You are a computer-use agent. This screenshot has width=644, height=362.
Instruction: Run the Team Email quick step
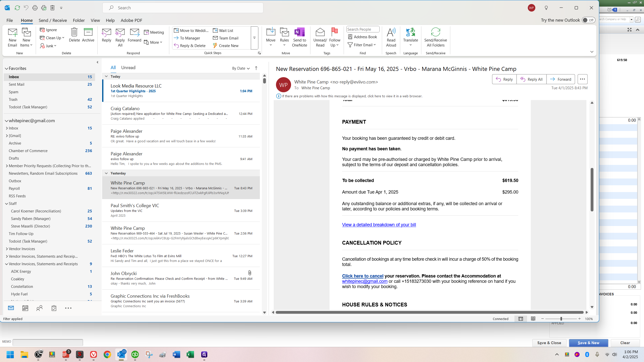[x=226, y=38]
